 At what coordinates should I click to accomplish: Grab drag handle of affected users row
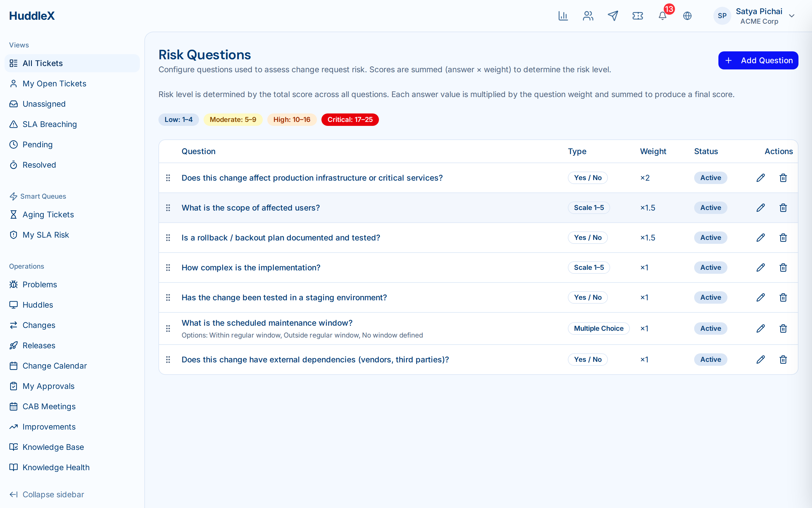pos(168,208)
